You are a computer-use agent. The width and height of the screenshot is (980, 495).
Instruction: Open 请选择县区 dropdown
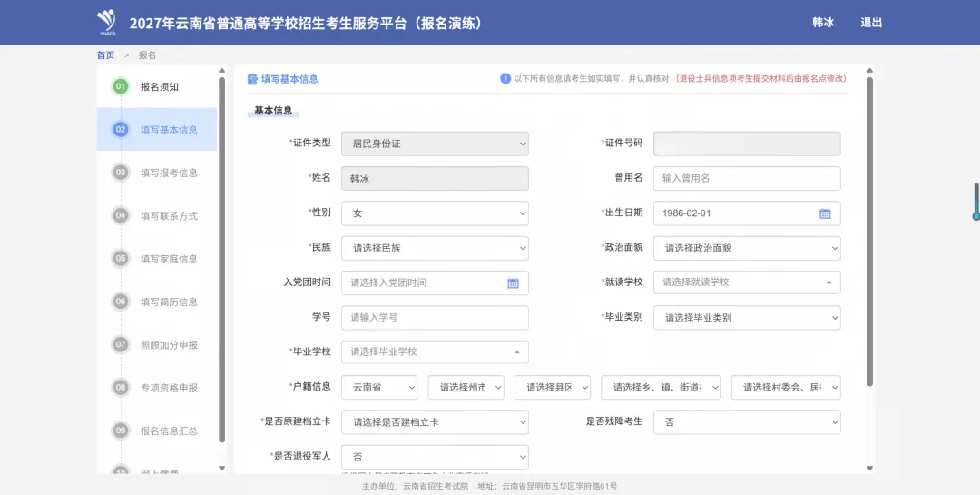click(x=553, y=387)
